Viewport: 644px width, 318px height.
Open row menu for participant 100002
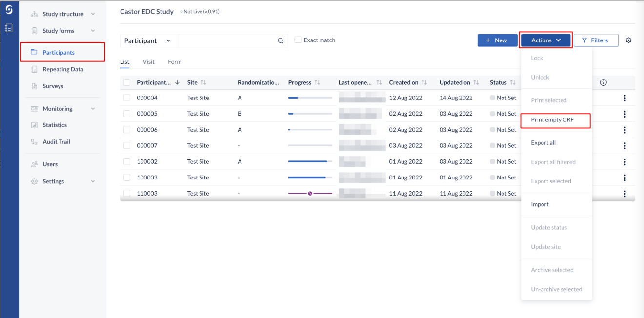pos(624,162)
